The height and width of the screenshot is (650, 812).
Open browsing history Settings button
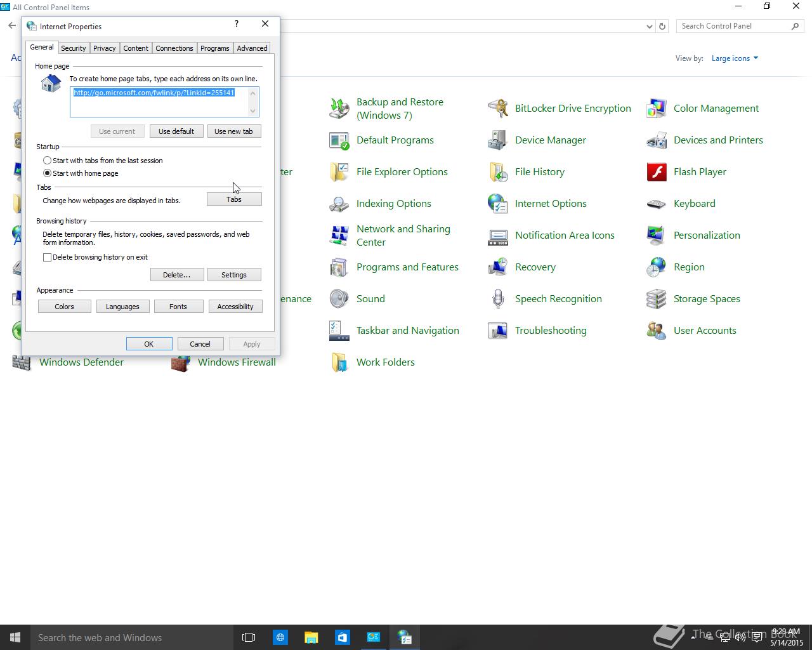234,275
